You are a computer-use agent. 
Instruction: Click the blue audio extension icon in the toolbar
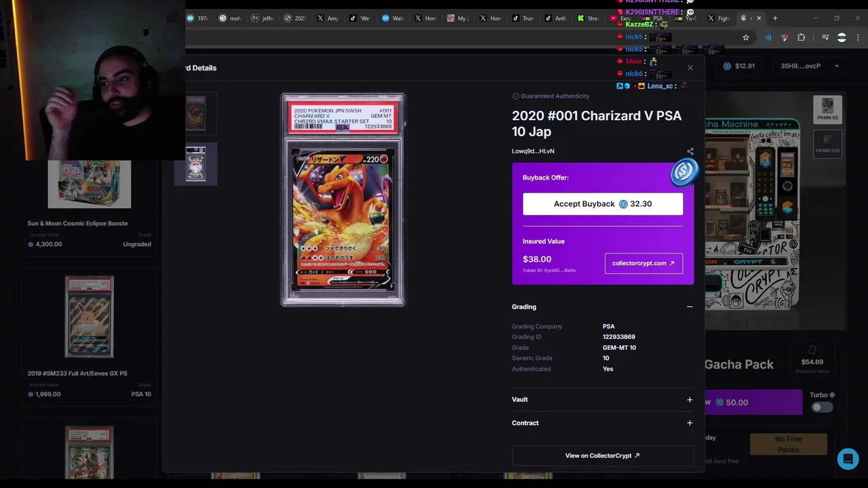[x=768, y=37]
